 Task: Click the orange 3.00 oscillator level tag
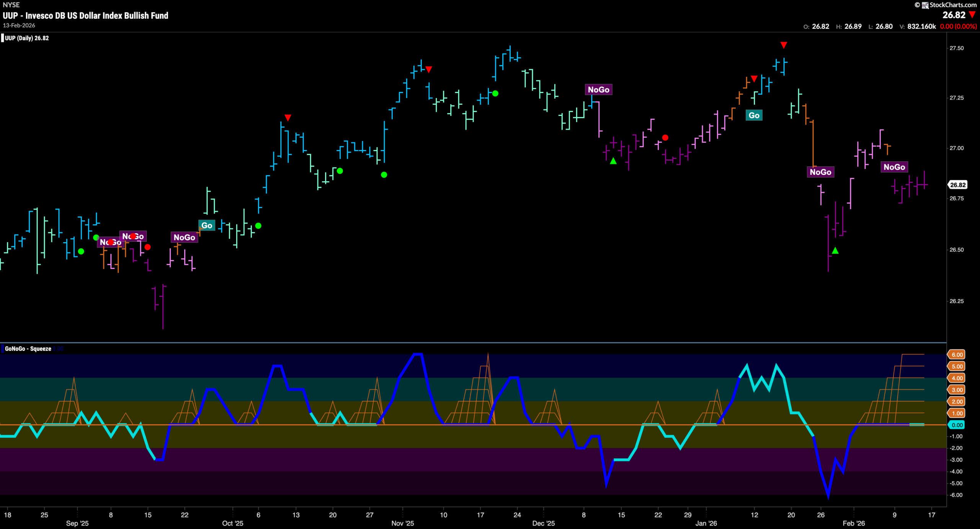[956, 390]
